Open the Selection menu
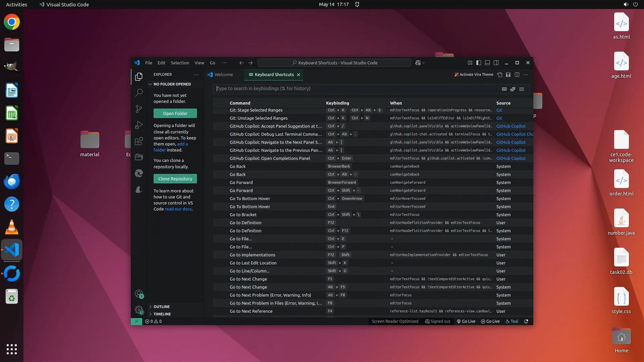The width and height of the screenshot is (644, 362). 180,63
